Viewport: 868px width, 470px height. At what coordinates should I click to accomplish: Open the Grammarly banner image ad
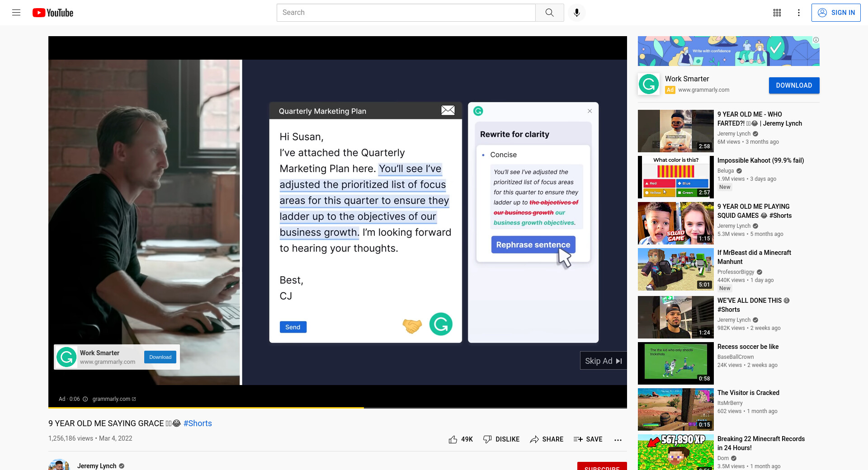(728, 51)
